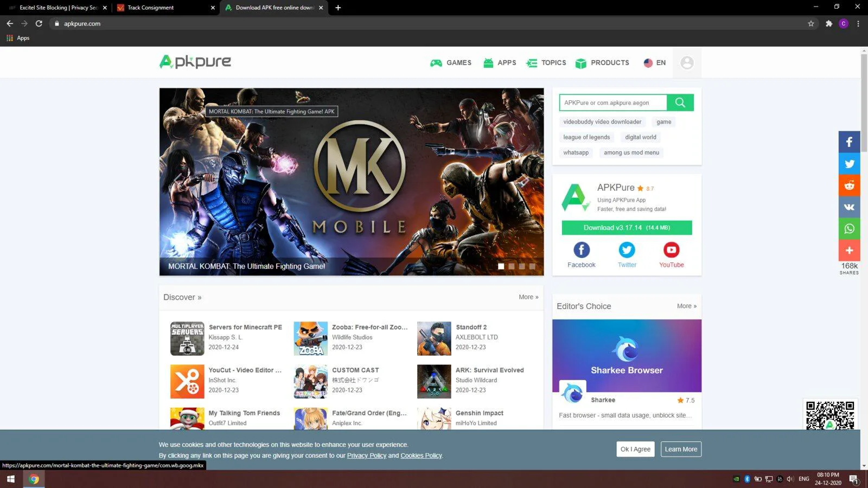The image size is (868, 488).
Task: Open a new browser tab
Action: coord(338,8)
